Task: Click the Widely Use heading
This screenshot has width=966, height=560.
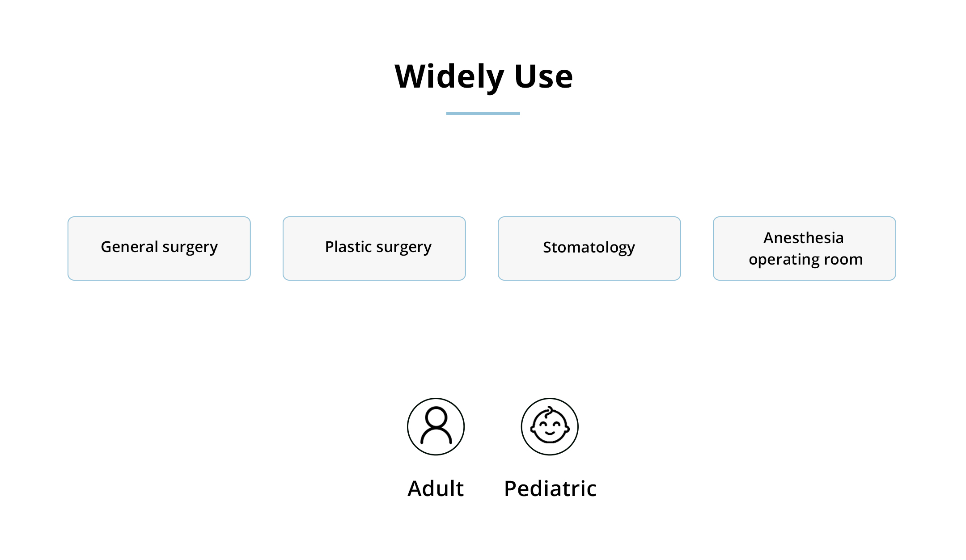Action: click(483, 76)
